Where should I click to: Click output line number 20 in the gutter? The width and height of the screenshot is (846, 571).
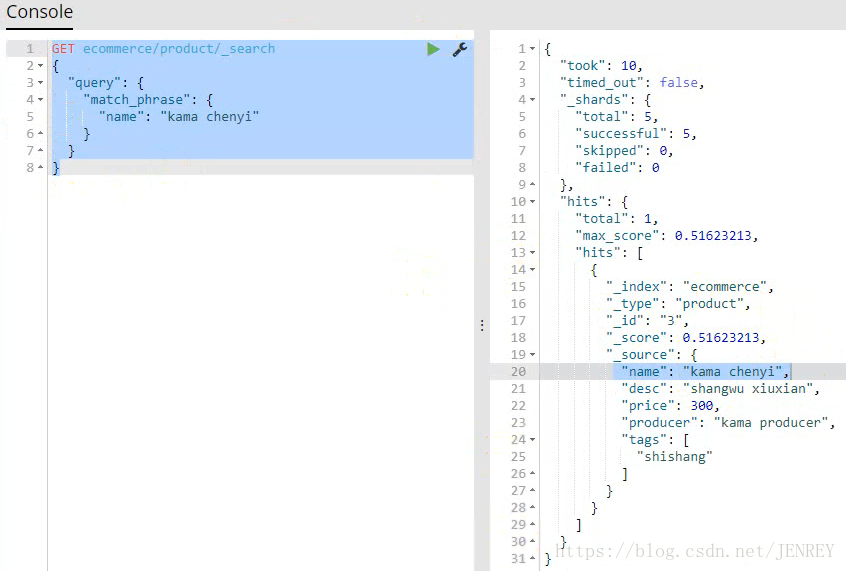point(518,371)
